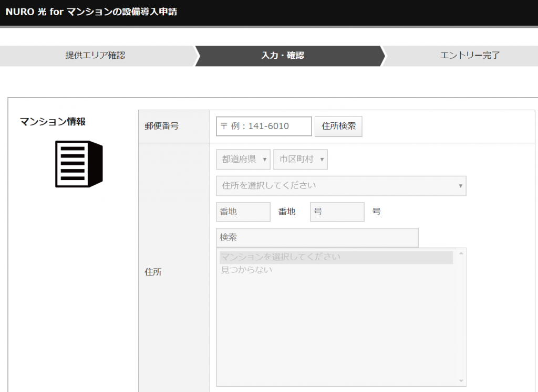Open the 都道府県 dropdown

pyautogui.click(x=243, y=160)
